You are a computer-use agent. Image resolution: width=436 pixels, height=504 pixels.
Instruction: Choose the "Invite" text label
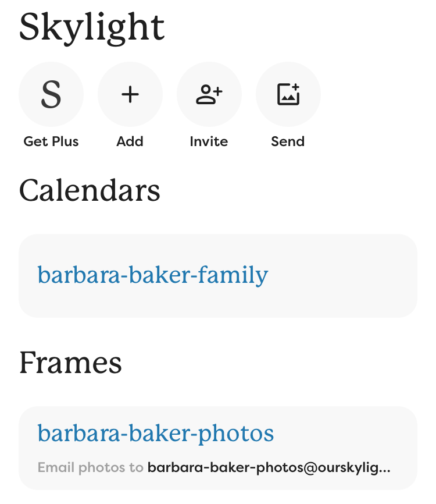pyautogui.click(x=209, y=141)
